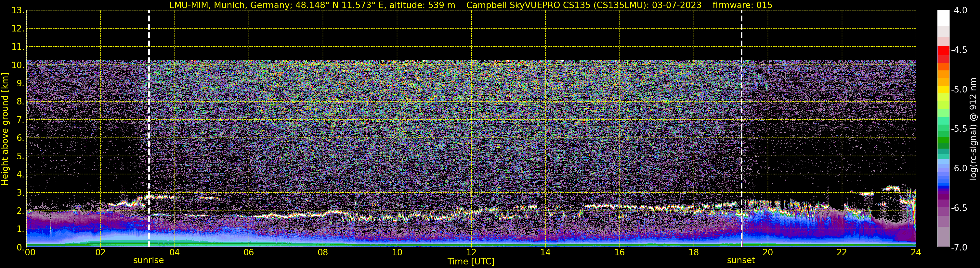The image size is (980, 268).
Task: Click the x-axis tick label '02'
Action: pos(100,252)
